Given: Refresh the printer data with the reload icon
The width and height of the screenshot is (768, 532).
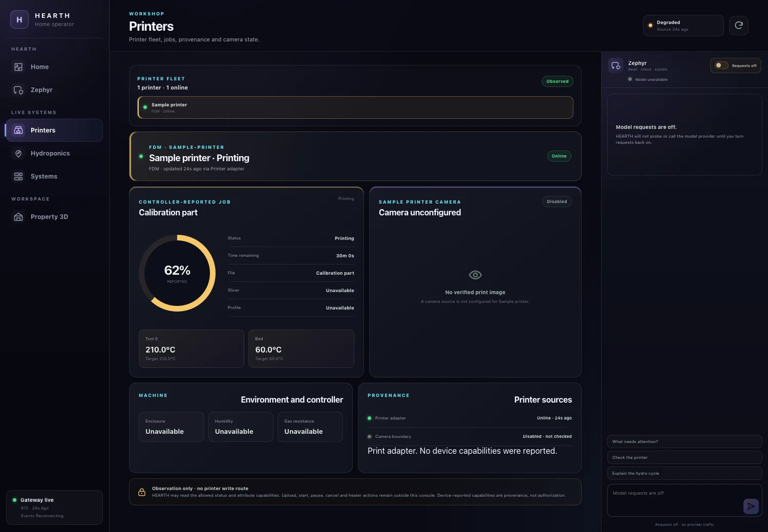Looking at the screenshot, I should click(739, 25).
